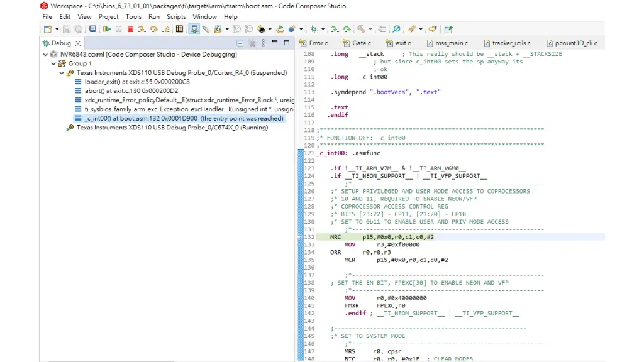Click the green assembly Step Over icon

[x=347, y=29]
